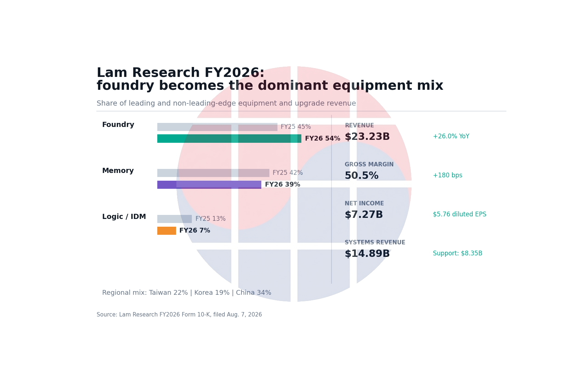Click the '$5.76 diluted EPS' note
Screen dimensions: 588x368
pyautogui.click(x=459, y=215)
